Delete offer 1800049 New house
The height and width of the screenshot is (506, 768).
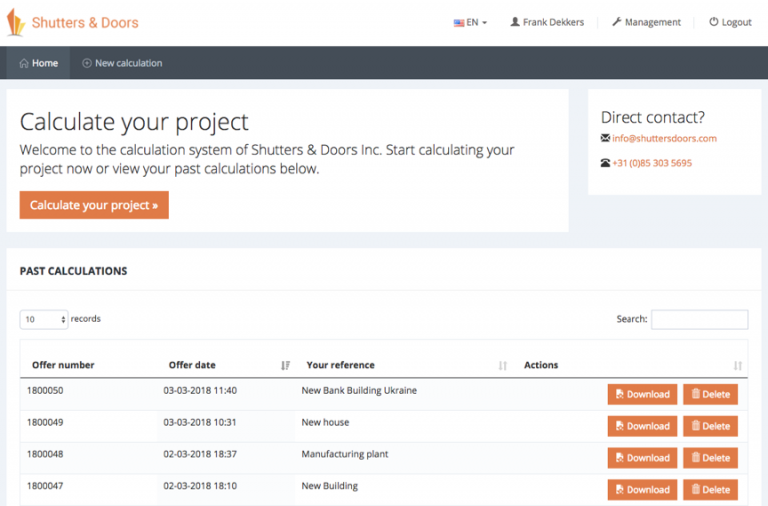click(x=710, y=426)
